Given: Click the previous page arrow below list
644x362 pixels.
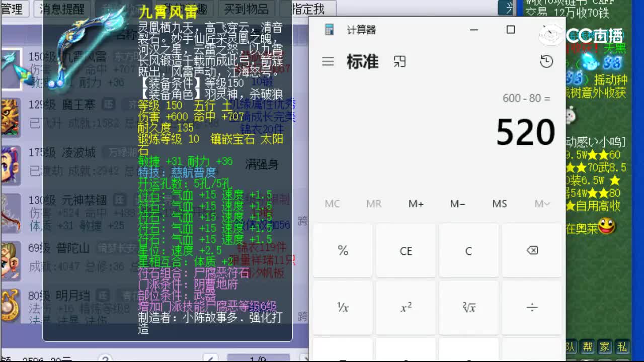Looking at the screenshot, I should coord(211,358).
